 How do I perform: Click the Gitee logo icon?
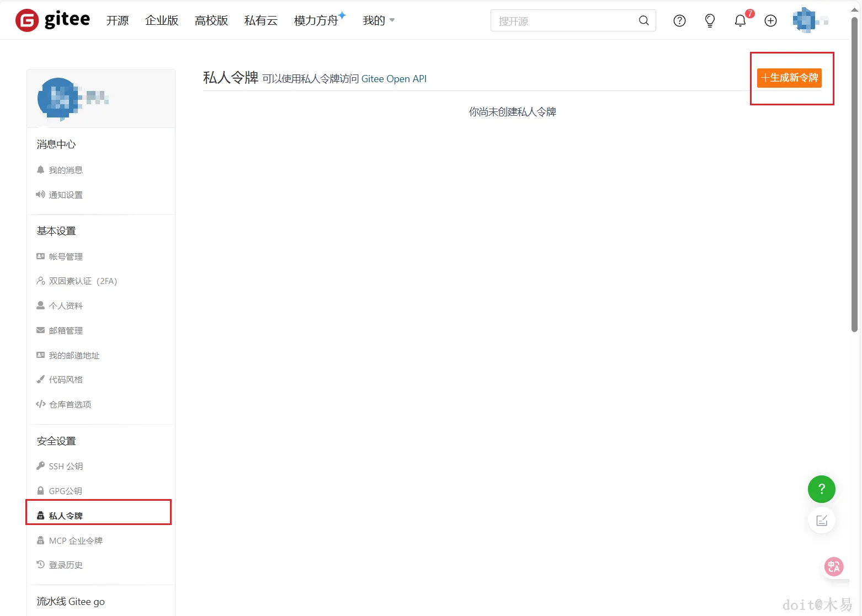tap(26, 20)
